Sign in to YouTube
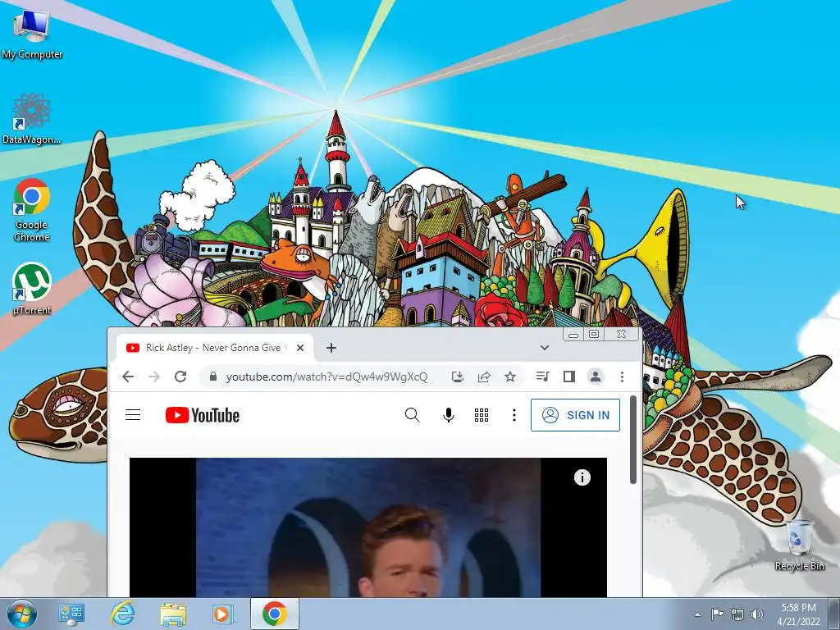This screenshot has height=630, width=840. 575,414
